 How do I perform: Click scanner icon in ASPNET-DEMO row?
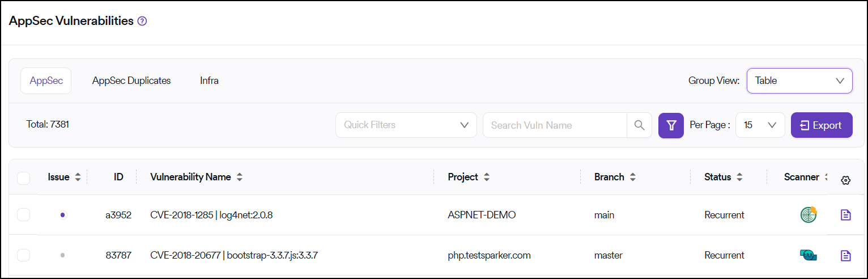809,214
